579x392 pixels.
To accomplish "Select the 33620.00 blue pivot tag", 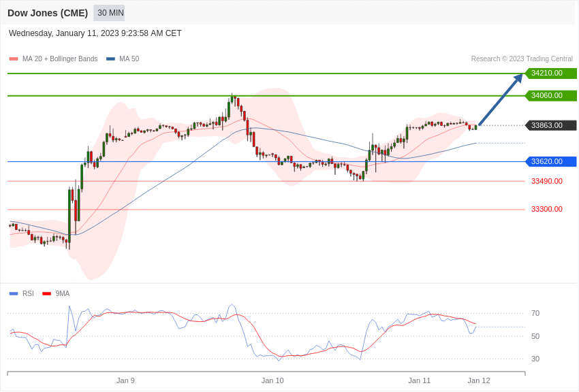I will [x=550, y=161].
